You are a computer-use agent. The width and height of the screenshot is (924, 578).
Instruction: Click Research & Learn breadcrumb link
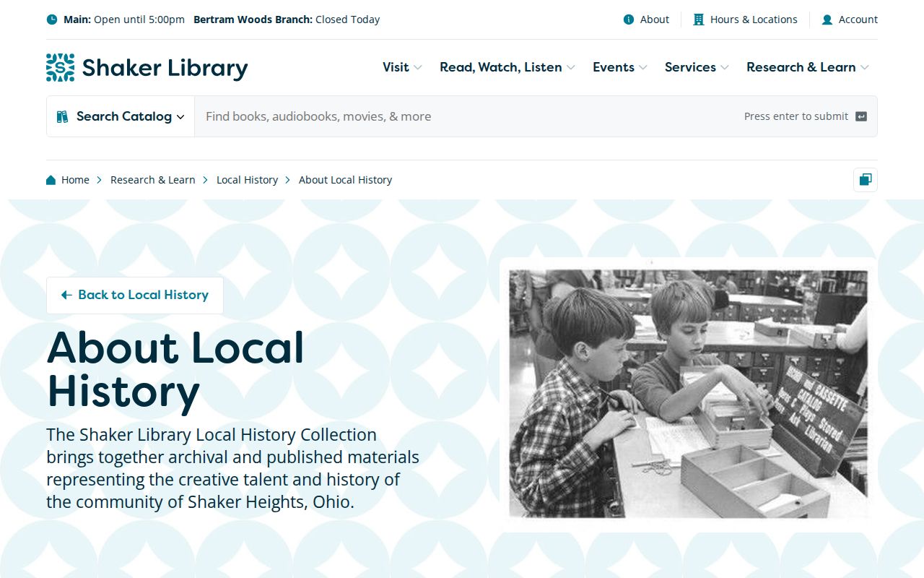[153, 180]
